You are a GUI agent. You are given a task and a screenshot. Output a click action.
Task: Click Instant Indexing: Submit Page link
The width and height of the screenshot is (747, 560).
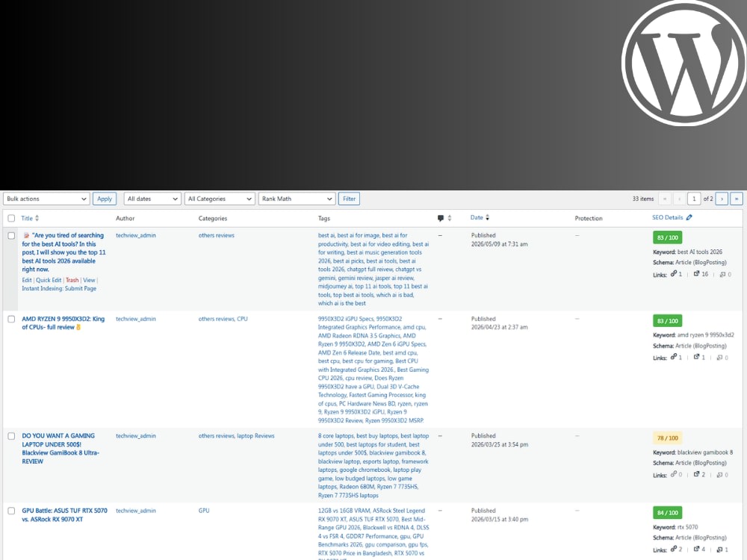[59, 288]
